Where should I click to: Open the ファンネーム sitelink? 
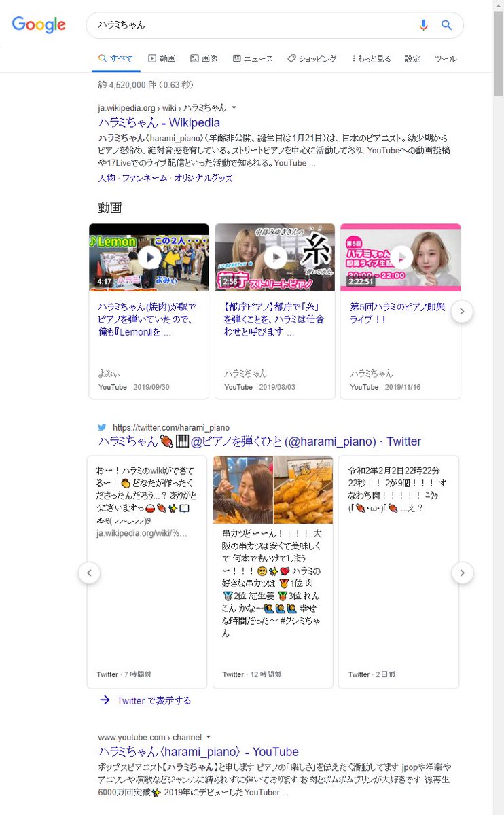(x=144, y=178)
